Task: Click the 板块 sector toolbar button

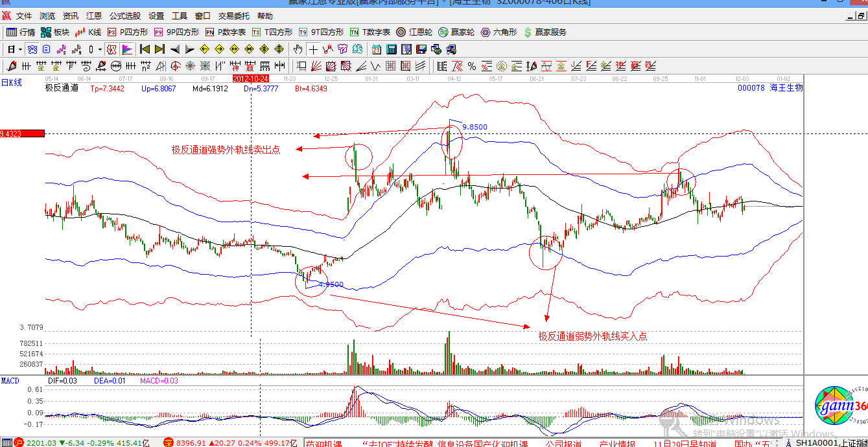Action: pyautogui.click(x=55, y=32)
